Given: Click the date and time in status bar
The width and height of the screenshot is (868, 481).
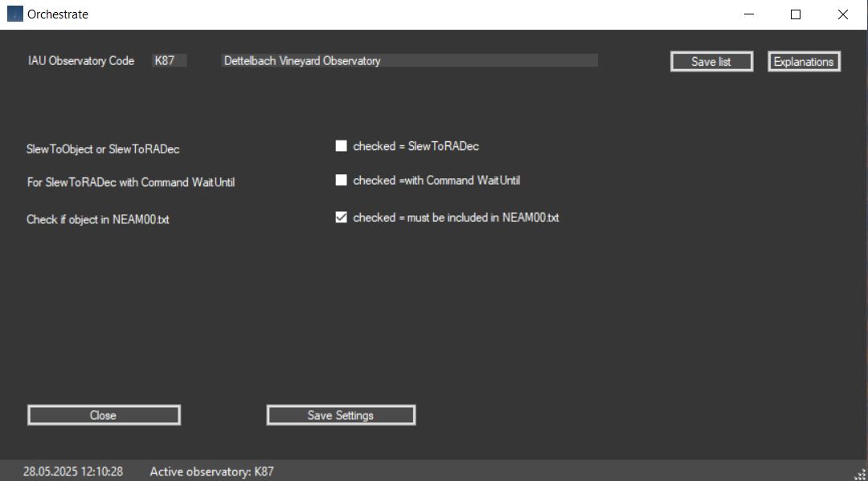Looking at the screenshot, I should pos(72,471).
